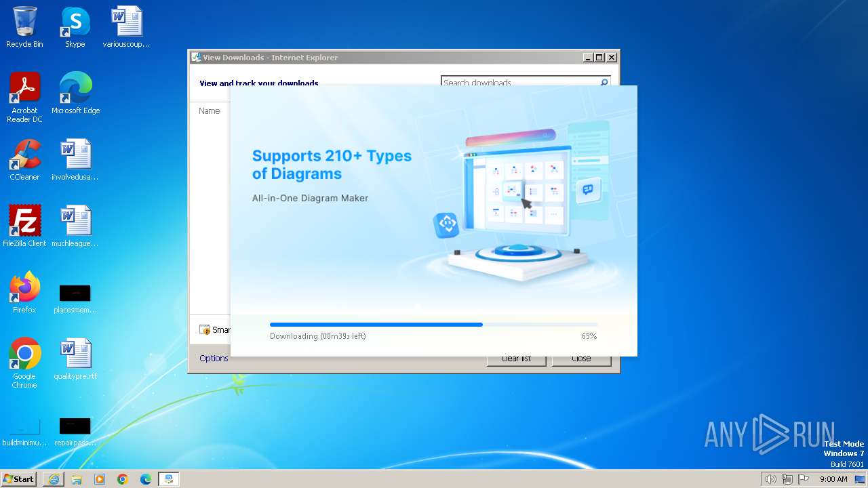Image resolution: width=868 pixels, height=488 pixels.
Task: Select the EdrawMax installer taskbar item
Action: pyautogui.click(x=169, y=479)
